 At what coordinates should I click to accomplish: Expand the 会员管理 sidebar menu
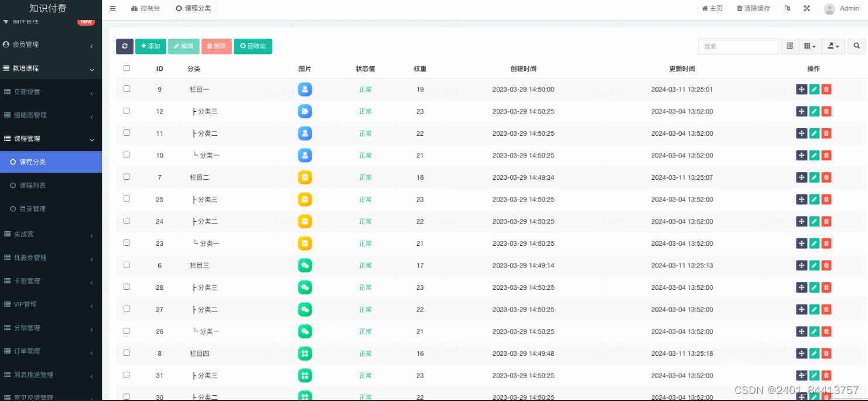tap(51, 44)
